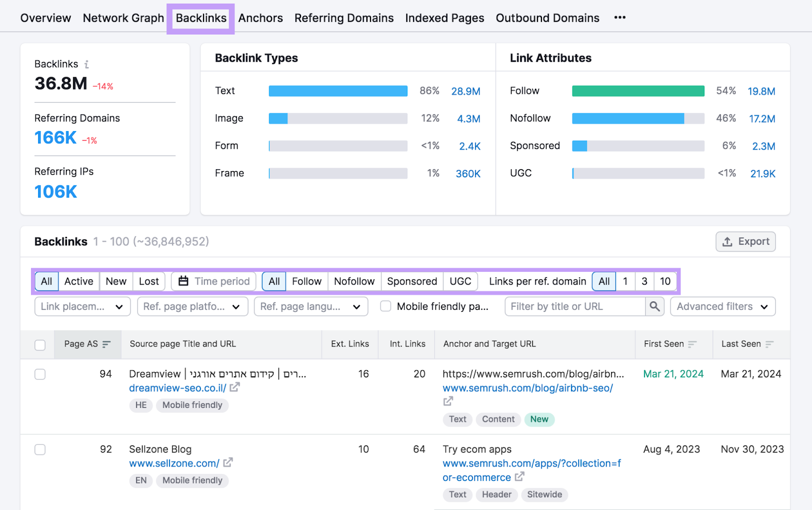
Task: Select the checkbox on the Sellzone Blog row
Action: [x=40, y=450]
